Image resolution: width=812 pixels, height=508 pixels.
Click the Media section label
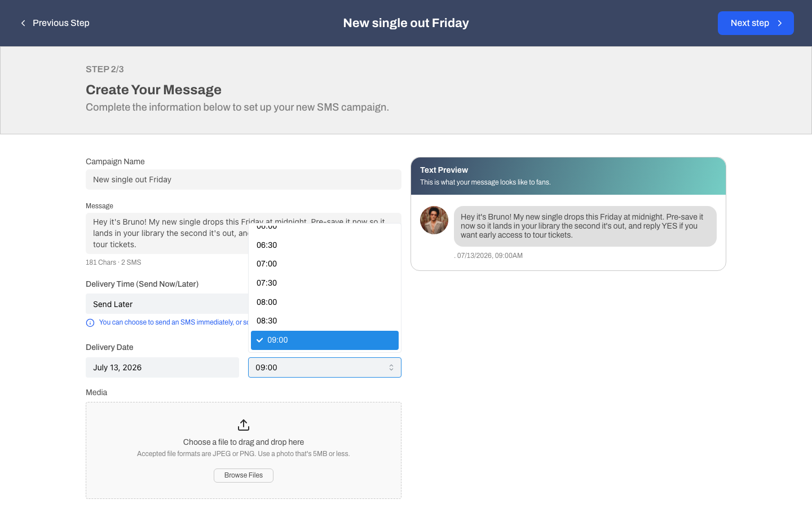tap(96, 392)
